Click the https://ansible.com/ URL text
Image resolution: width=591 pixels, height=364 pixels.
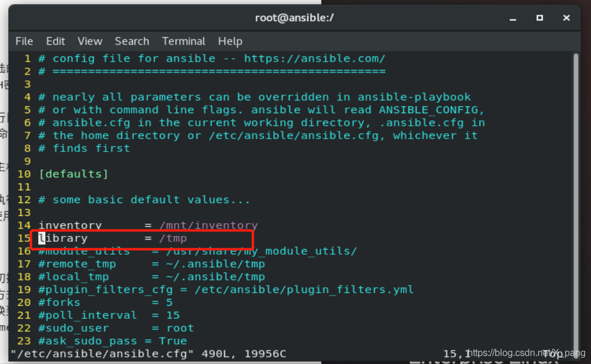(x=315, y=59)
